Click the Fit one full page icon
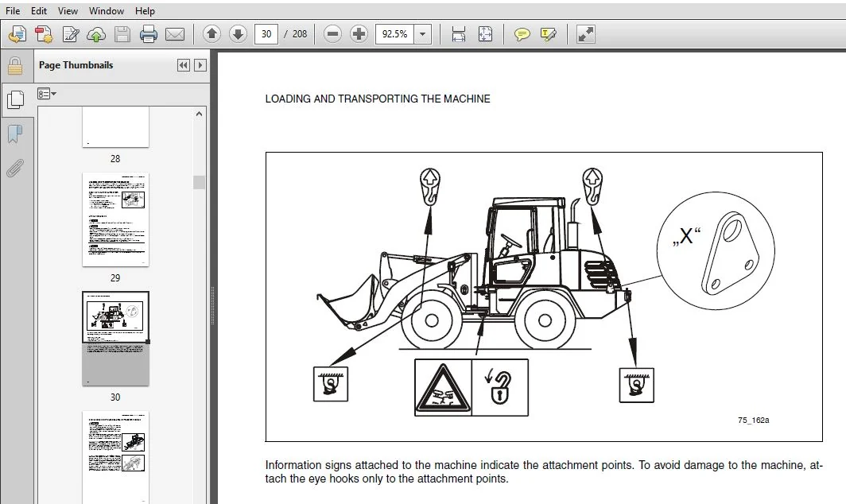 485,34
